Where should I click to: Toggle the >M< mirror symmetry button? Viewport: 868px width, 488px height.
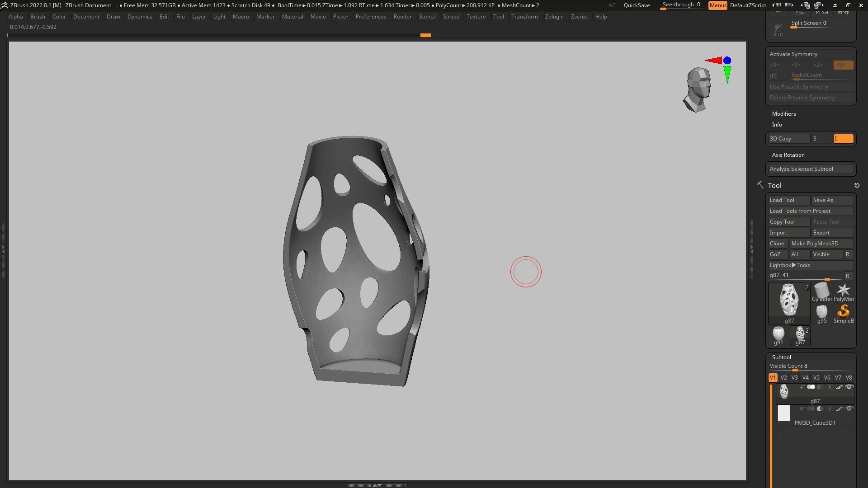coord(843,65)
